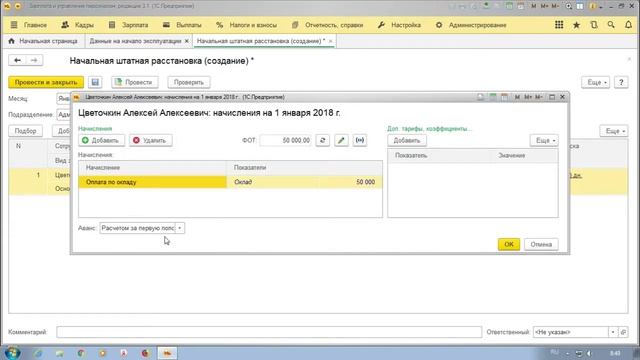The height and width of the screenshot is (360, 640).
Task: Open calendar icon in dialog title bar
Action: (x=505, y=97)
